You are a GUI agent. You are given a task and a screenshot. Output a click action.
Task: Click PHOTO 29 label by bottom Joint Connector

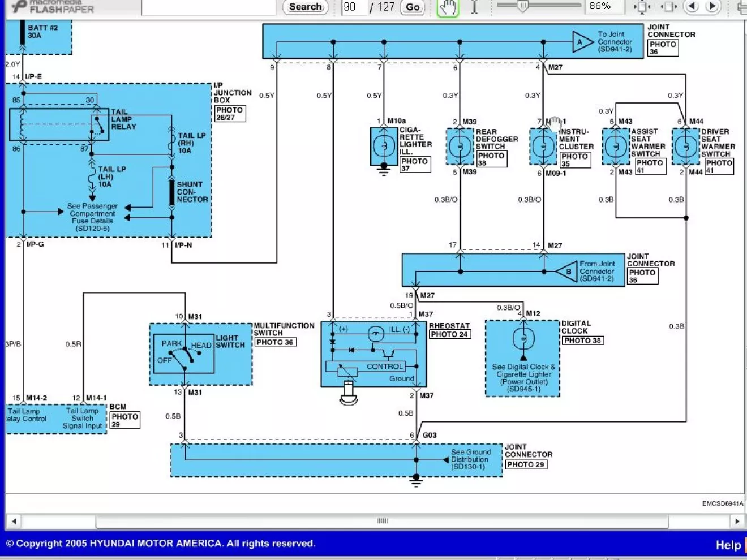pos(526,464)
